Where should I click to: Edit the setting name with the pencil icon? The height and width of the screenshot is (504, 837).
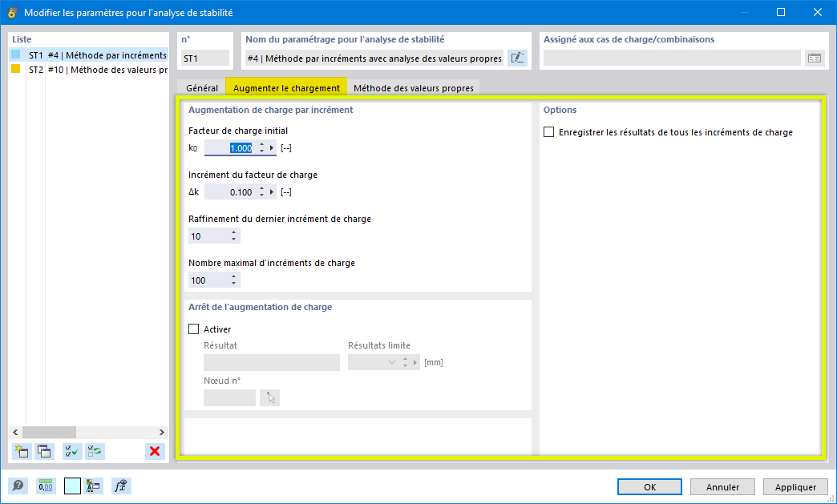coord(517,58)
